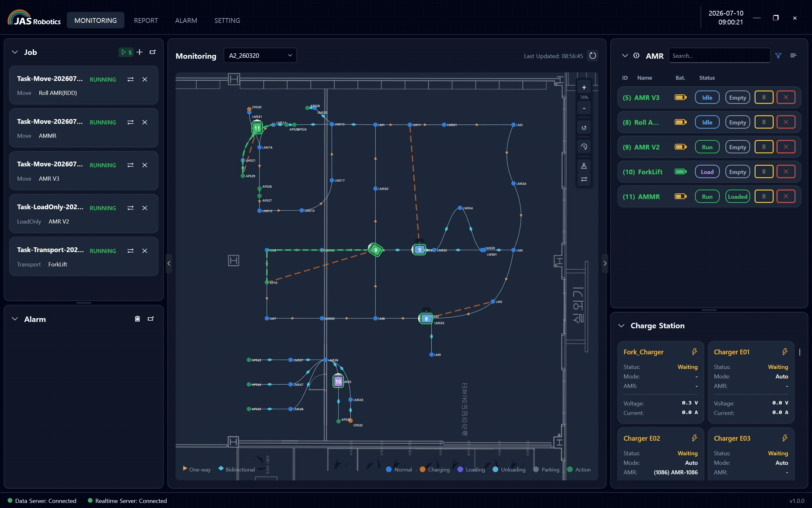This screenshot has width=812, height=508.
Task: Switch to the MONITORING tab
Action: pos(95,21)
